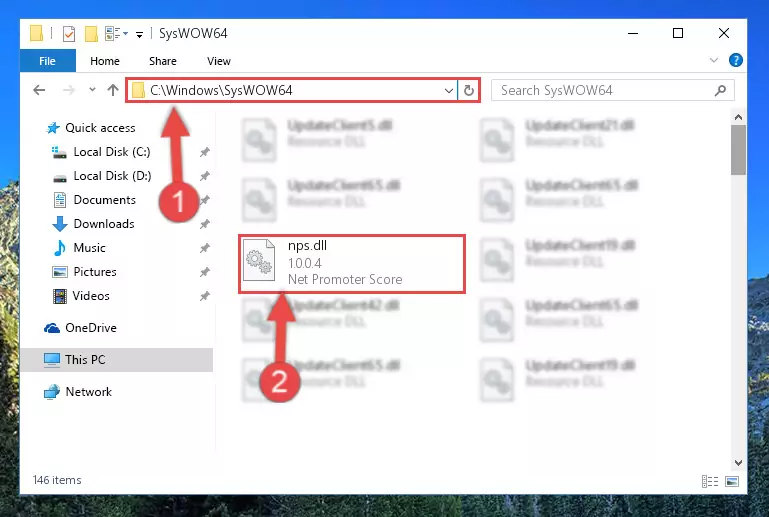Viewport: 769px width, 517px height.
Task: Go forward with the right arrow
Action: click(69, 90)
